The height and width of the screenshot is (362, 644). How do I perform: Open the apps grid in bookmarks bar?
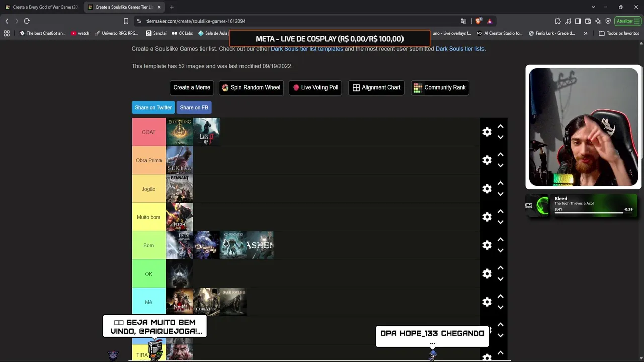pos(7,33)
